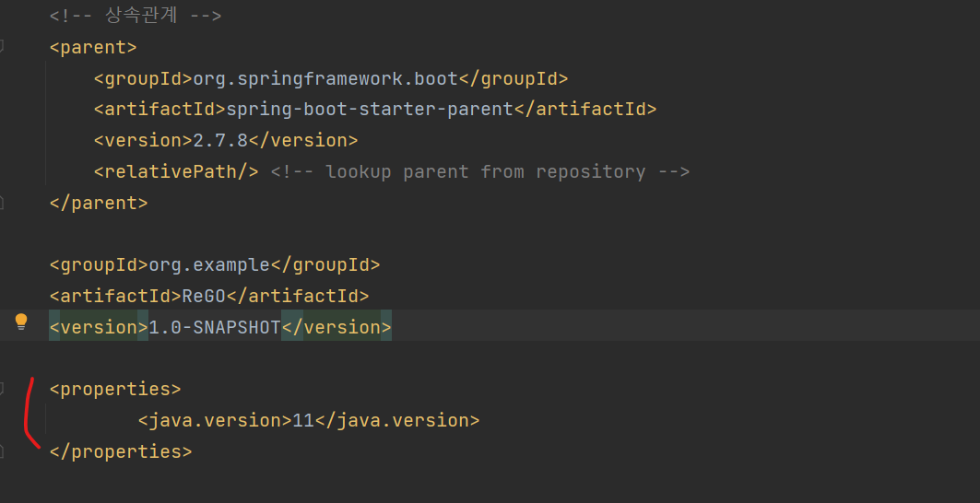Click the opening properties tag

115,390
